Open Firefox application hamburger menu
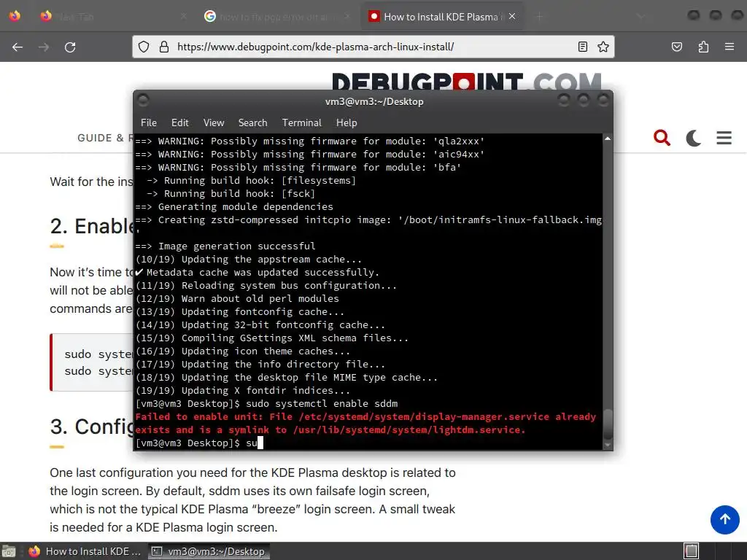 [729, 47]
